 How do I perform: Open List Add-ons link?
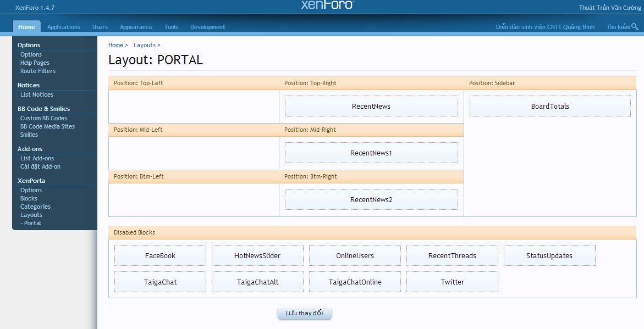coord(37,158)
